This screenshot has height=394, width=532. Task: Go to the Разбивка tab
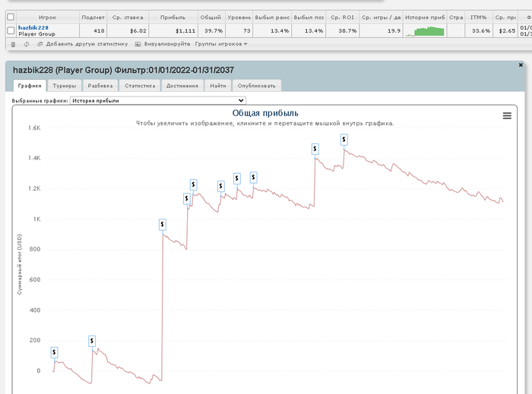[x=100, y=86]
